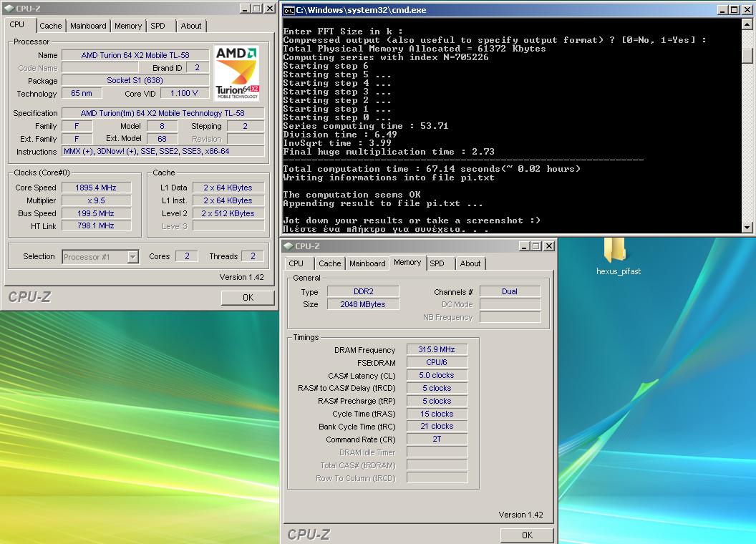The image size is (756, 544).
Task: Close the lower CPU-Z Memory window
Action: coord(548,246)
